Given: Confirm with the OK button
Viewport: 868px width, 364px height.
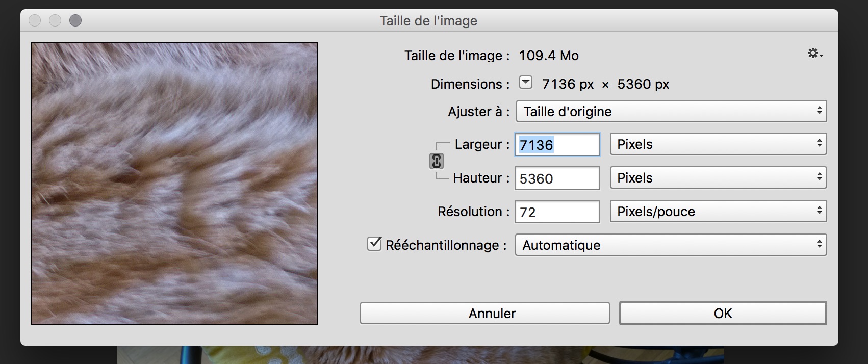Looking at the screenshot, I should pos(722,313).
